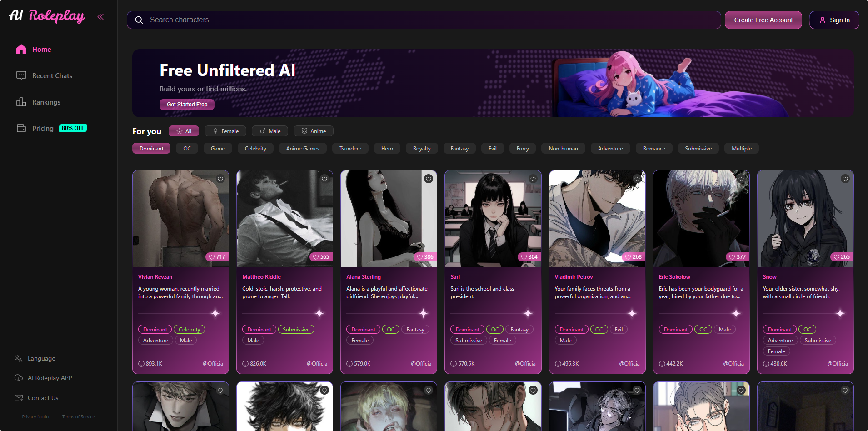Click the search magnifier icon
The height and width of the screenshot is (431, 868).
[x=139, y=20]
